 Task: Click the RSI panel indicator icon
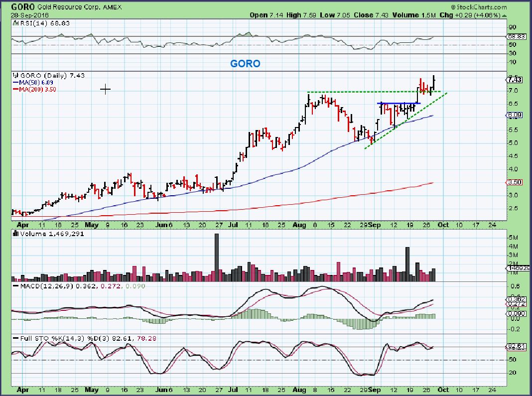[15, 23]
